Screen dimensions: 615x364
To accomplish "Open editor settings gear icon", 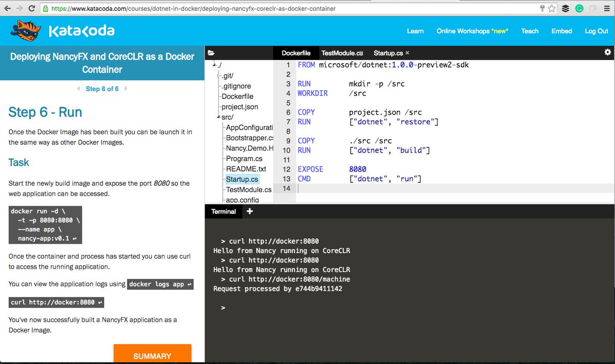I will click(608, 52).
